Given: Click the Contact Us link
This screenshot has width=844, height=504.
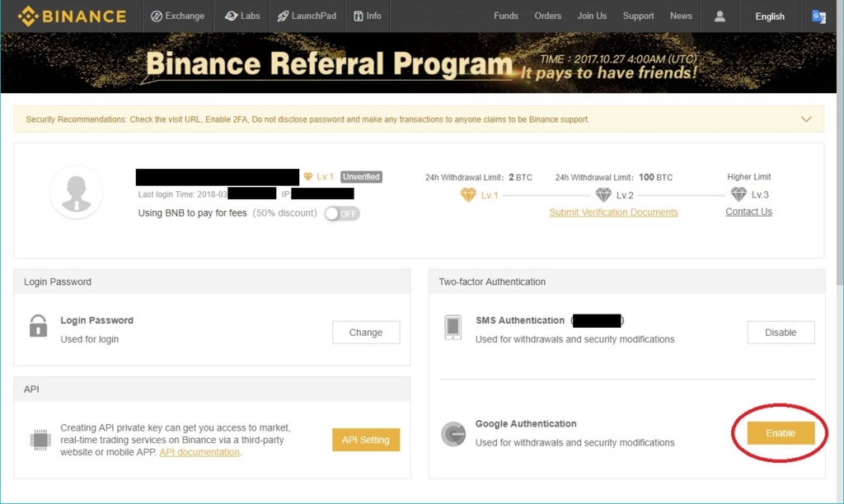Looking at the screenshot, I should [x=748, y=212].
